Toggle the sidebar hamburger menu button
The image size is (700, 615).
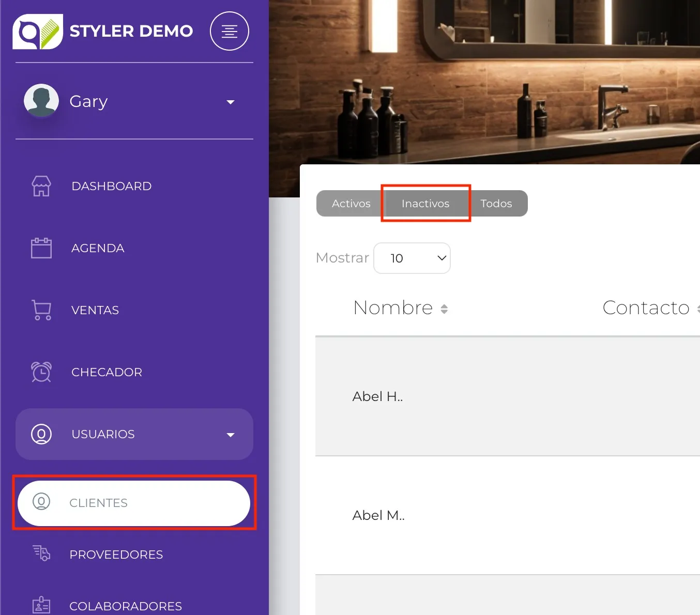tap(230, 31)
